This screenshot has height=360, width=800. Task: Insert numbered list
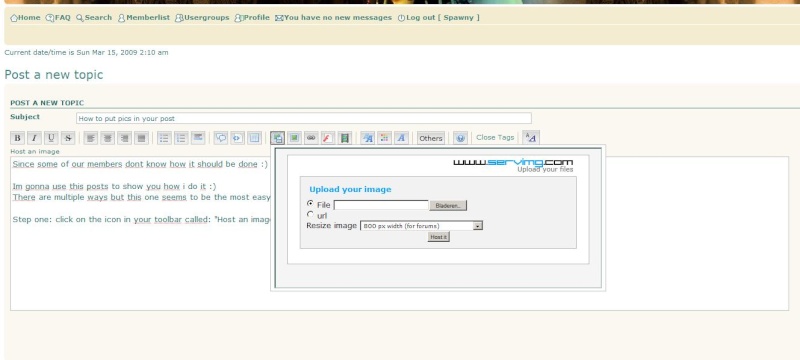[181, 138]
